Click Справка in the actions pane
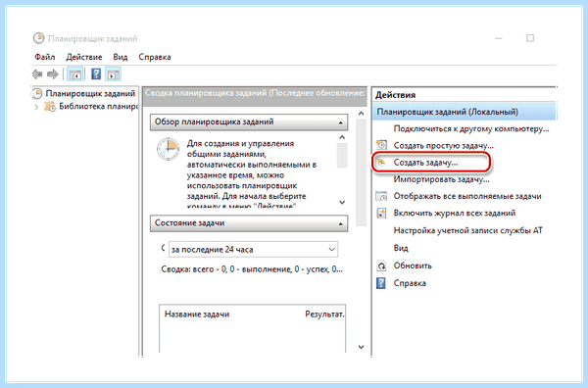 coord(410,283)
